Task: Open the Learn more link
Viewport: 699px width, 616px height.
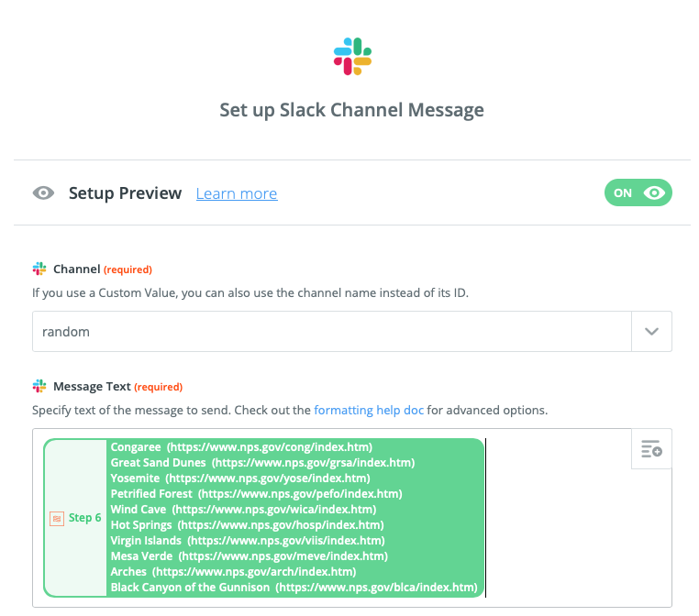Action: point(237,193)
